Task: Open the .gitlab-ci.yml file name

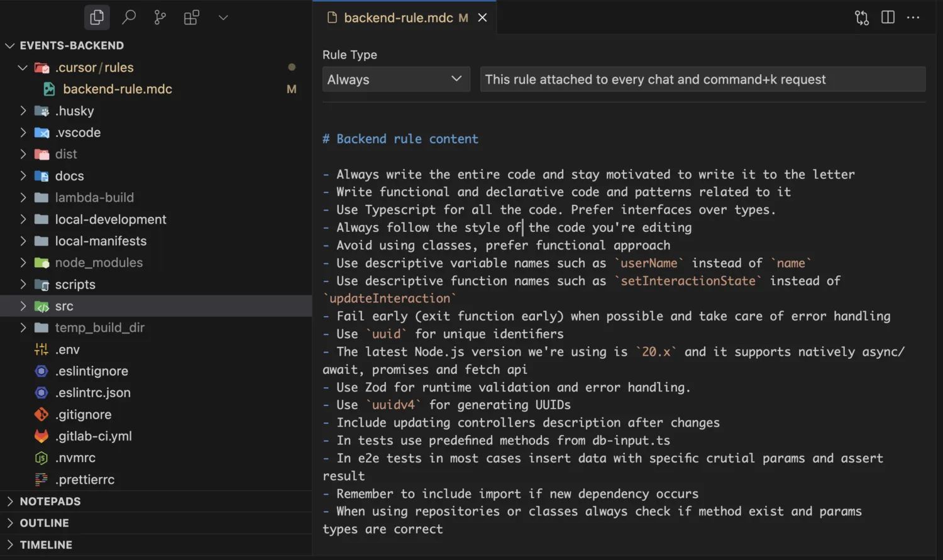Action: click(x=94, y=436)
